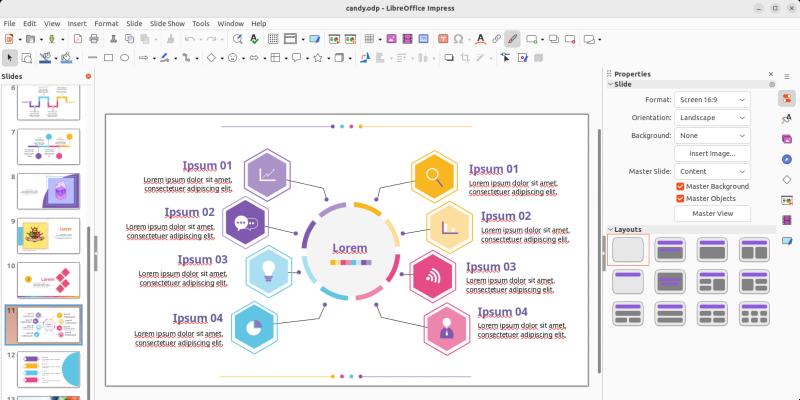Click the Crop Image tool icon
800x400 pixels.
coord(463,58)
